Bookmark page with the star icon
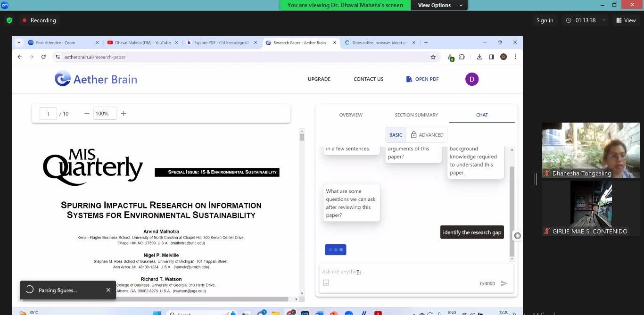This screenshot has height=315, width=644. coord(433,57)
